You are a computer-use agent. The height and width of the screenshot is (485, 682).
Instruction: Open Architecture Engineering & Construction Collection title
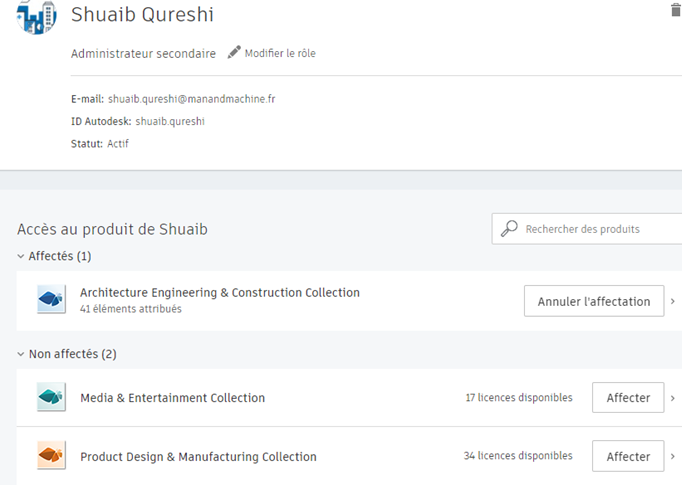pos(220,292)
